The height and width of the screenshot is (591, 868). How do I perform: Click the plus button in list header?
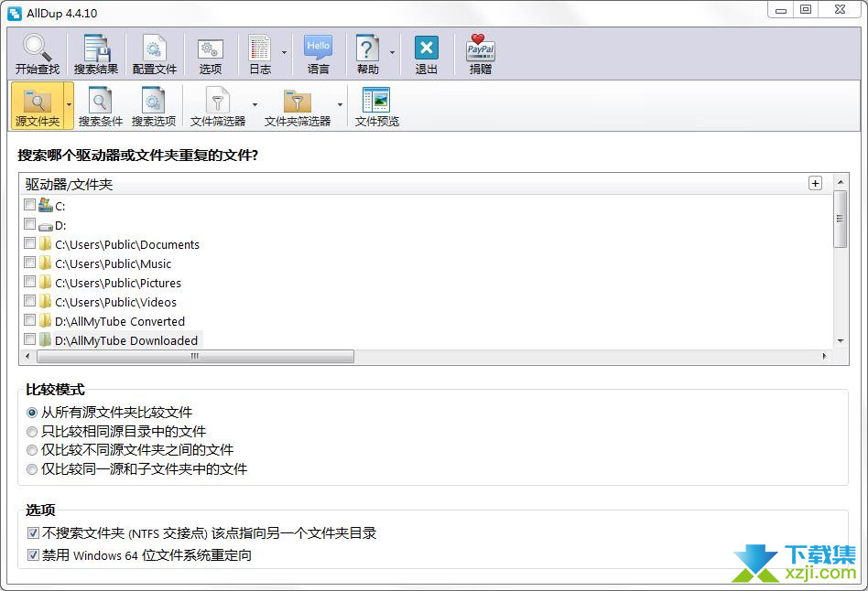click(x=815, y=183)
